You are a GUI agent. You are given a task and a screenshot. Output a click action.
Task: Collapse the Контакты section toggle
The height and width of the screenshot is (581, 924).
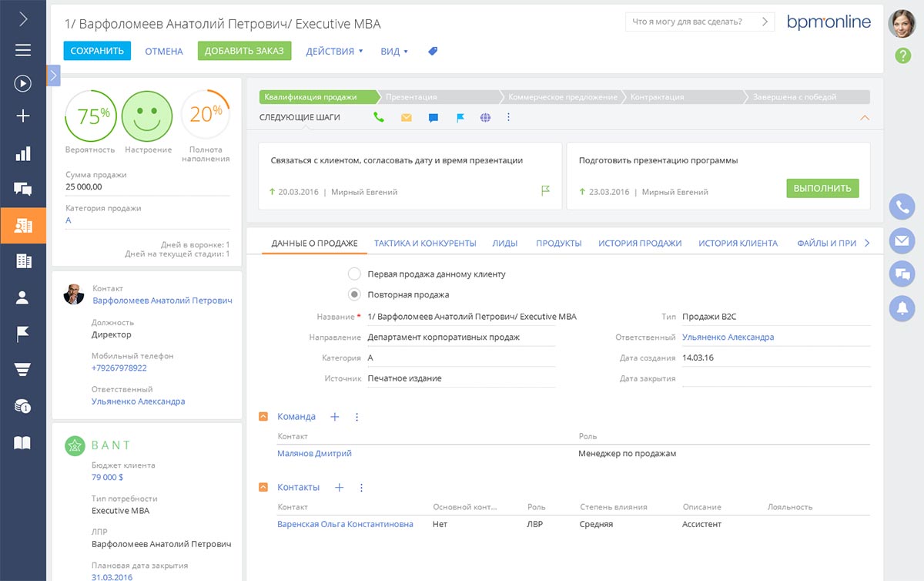tap(263, 488)
